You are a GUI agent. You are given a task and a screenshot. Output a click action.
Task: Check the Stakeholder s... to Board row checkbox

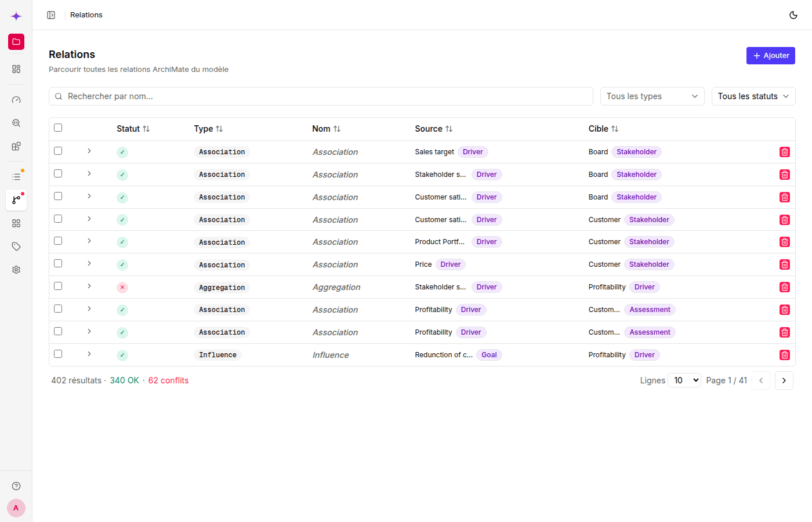58,173
